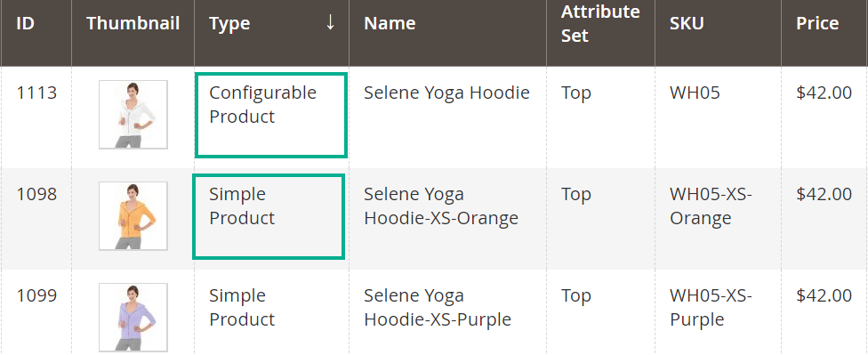This screenshot has height=355, width=868.
Task: Click the WH05-XS-Orange SKU cell
Action: tap(711, 206)
